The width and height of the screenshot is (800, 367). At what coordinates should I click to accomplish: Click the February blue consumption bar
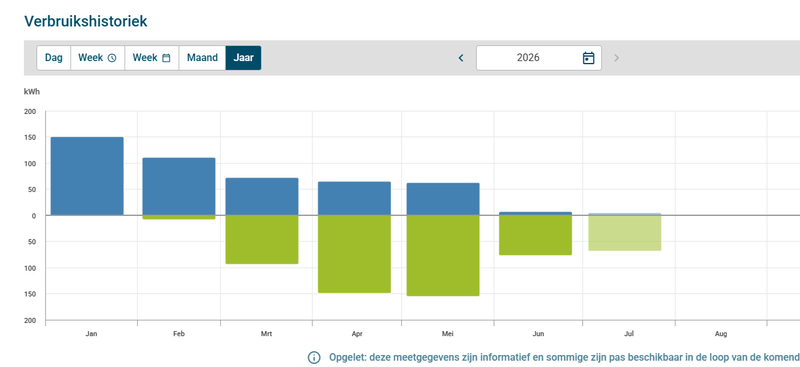[x=179, y=186]
